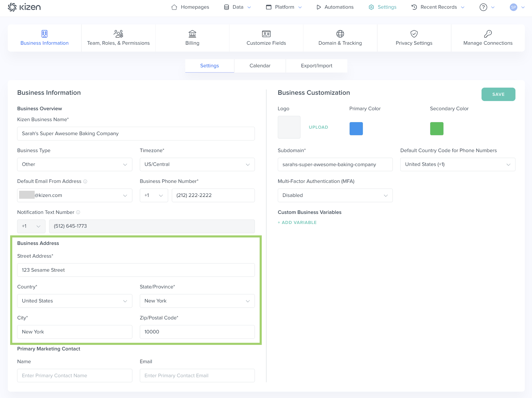
Task: Expand Multi-Factor Authentication Disabled dropdown
Action: 335,195
